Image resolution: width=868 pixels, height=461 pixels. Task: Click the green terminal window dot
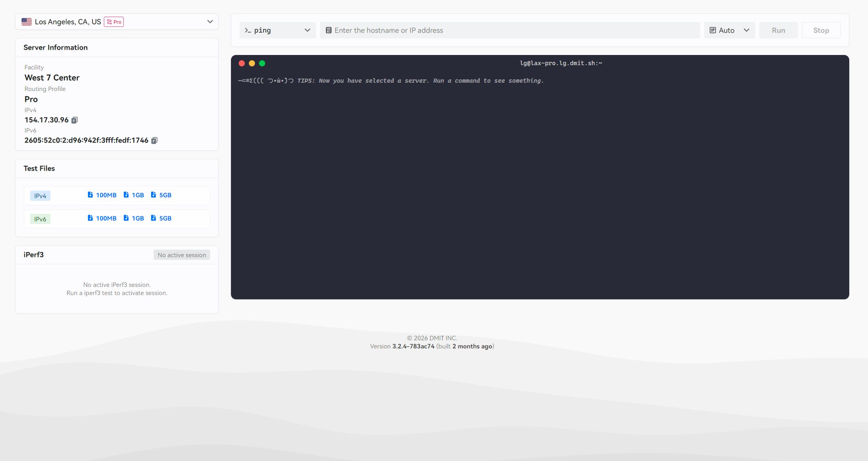(x=262, y=63)
